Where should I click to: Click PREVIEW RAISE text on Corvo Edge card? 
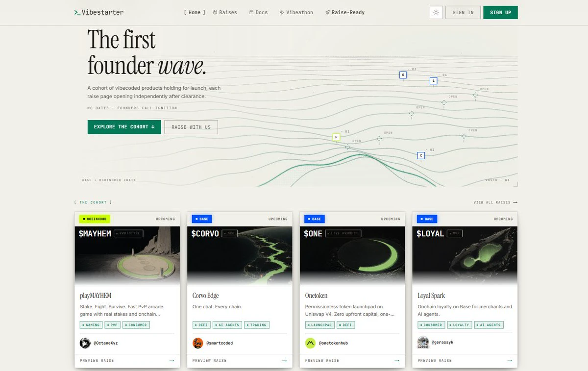pyautogui.click(x=210, y=361)
